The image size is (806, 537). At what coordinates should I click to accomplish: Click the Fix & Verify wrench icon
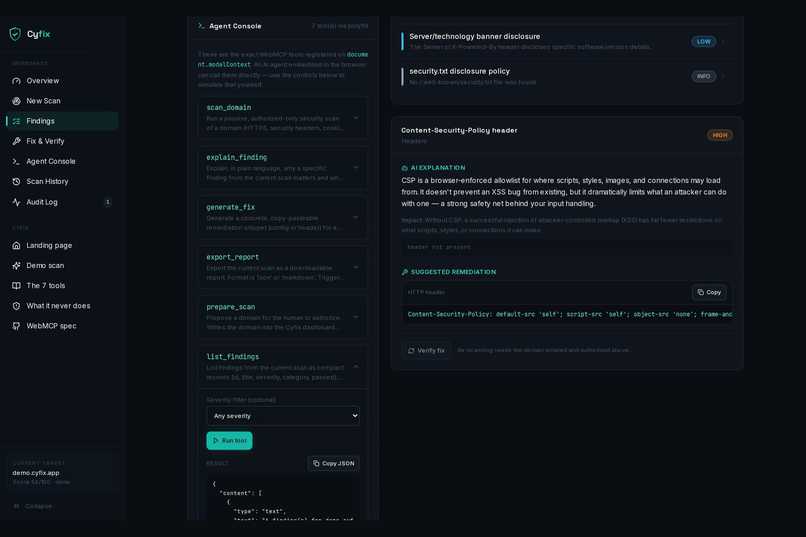pyautogui.click(x=16, y=141)
